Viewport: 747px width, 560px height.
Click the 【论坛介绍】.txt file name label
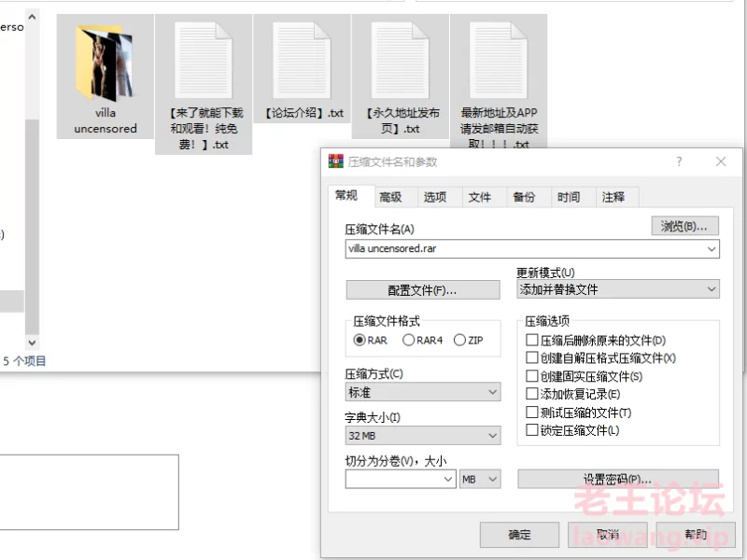click(304, 113)
